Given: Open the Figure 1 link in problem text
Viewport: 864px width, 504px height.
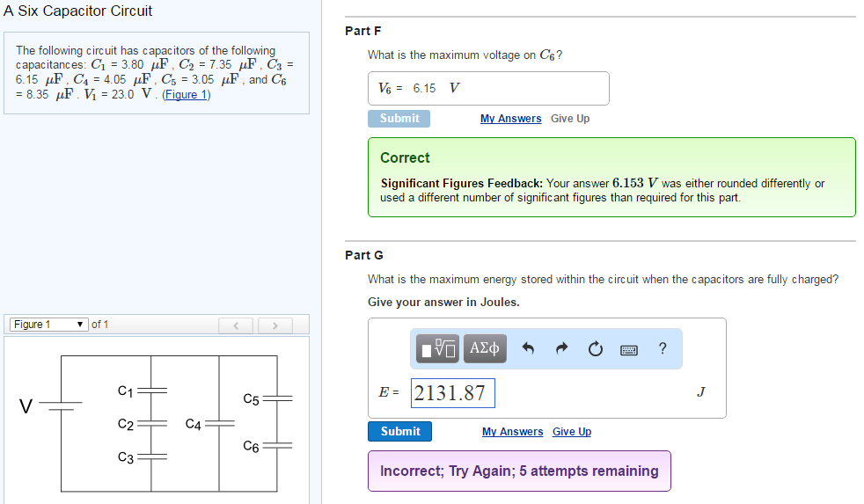Looking at the screenshot, I should point(187,95).
